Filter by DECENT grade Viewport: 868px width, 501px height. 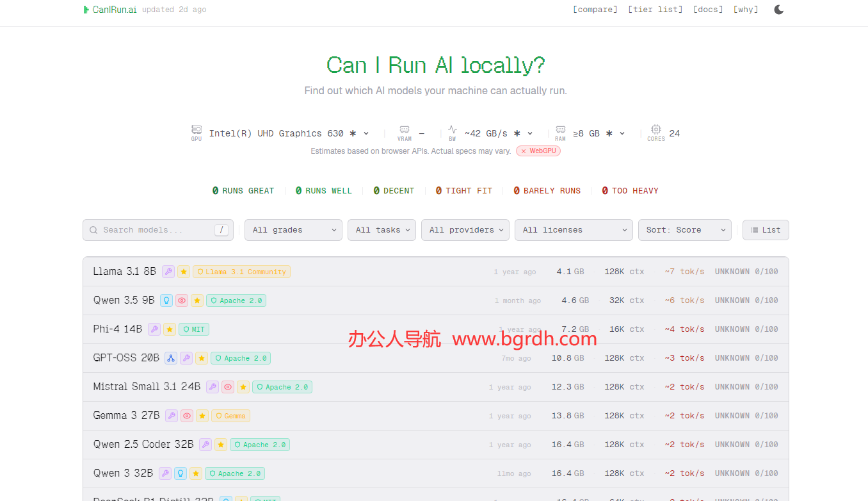394,191
